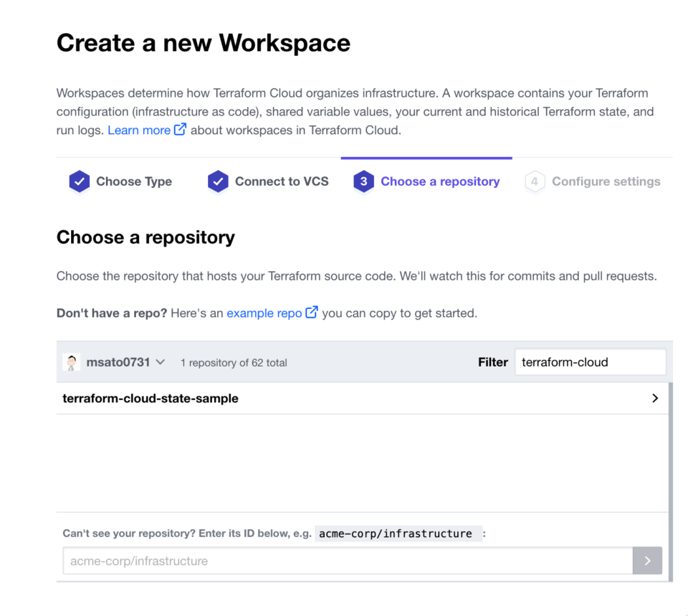The image size is (688, 616).
Task: Click the external-link icon after Learn more
Action: point(180,130)
